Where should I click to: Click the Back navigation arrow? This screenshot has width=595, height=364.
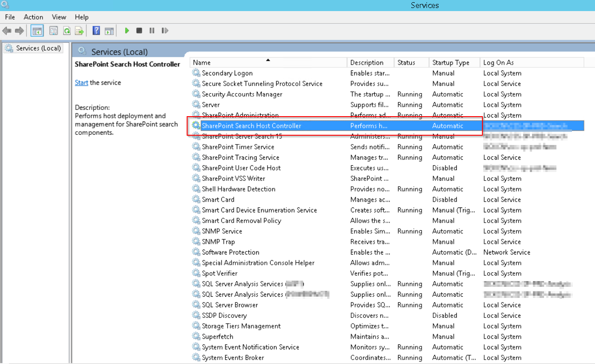point(7,30)
